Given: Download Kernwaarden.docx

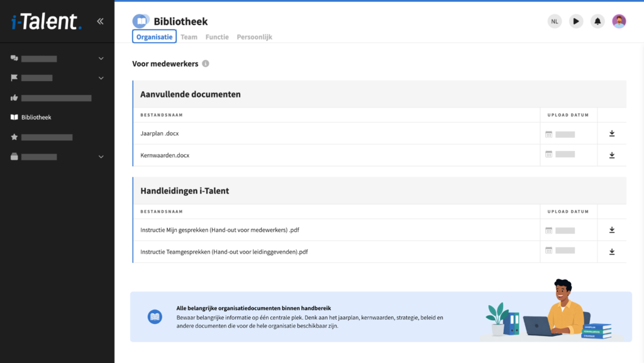Looking at the screenshot, I should tap(612, 155).
